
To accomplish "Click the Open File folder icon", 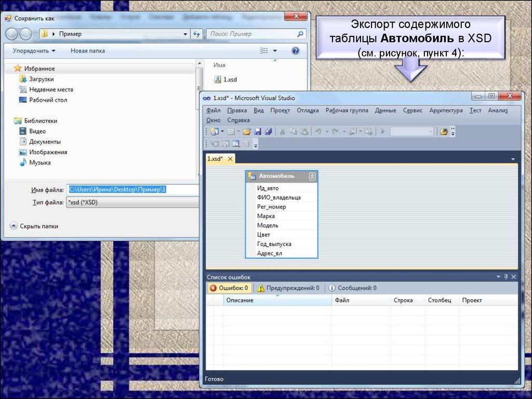I will 247,132.
